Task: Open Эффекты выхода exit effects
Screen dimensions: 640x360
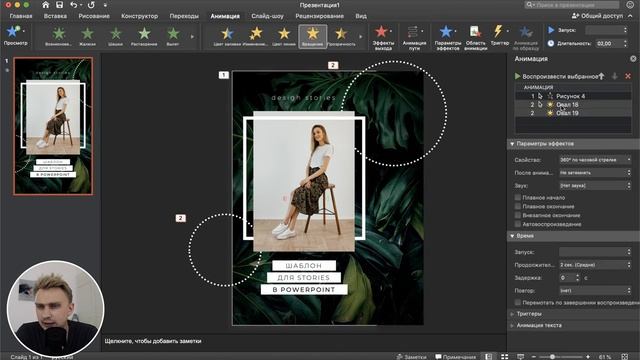Action: click(383, 37)
